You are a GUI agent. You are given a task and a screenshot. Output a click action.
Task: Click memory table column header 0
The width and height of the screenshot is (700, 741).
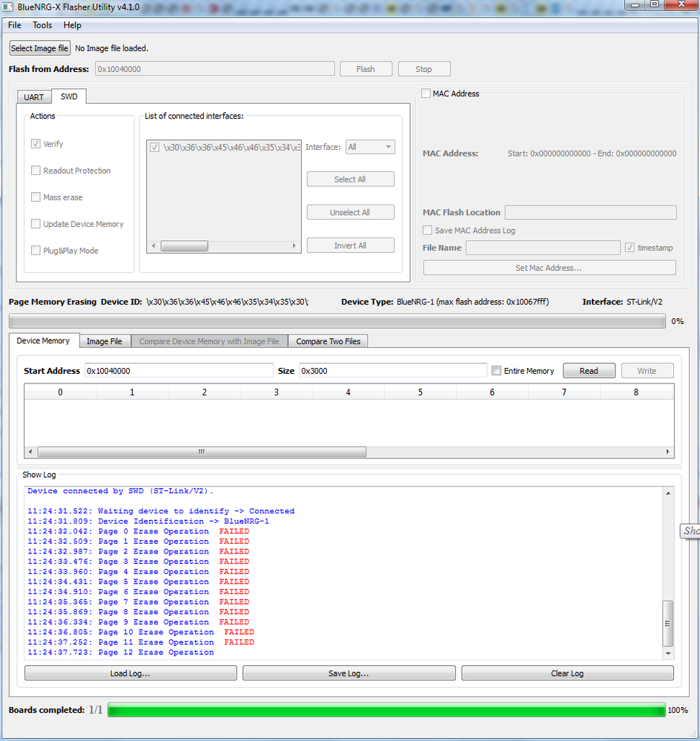60,392
